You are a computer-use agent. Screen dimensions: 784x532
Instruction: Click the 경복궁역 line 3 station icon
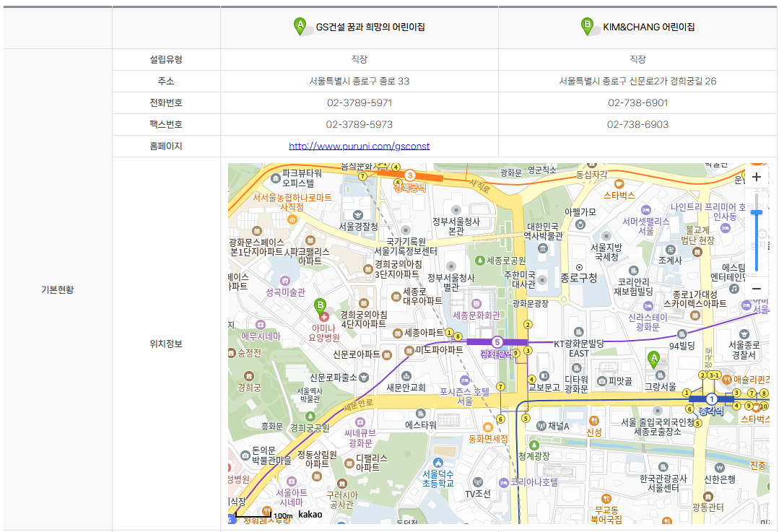tap(409, 175)
